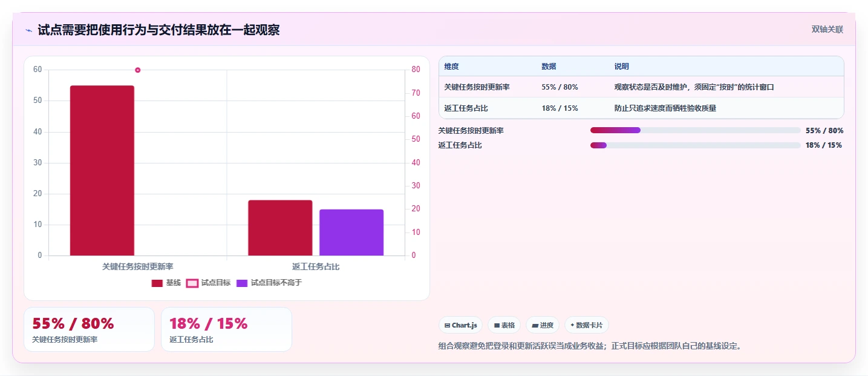
Task: Click the 返工任务占比 red baseline bar
Action: (x=280, y=228)
